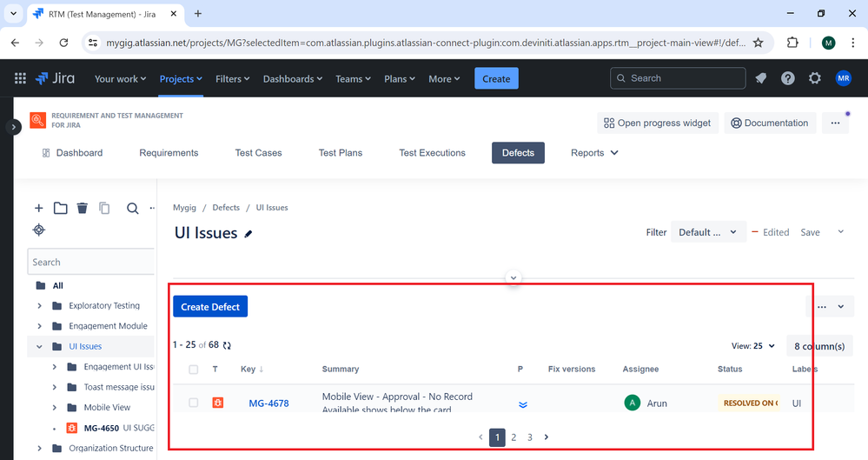Viewport: 868px width, 460px height.
Task: Switch to Test Plans tab
Action: 341,153
